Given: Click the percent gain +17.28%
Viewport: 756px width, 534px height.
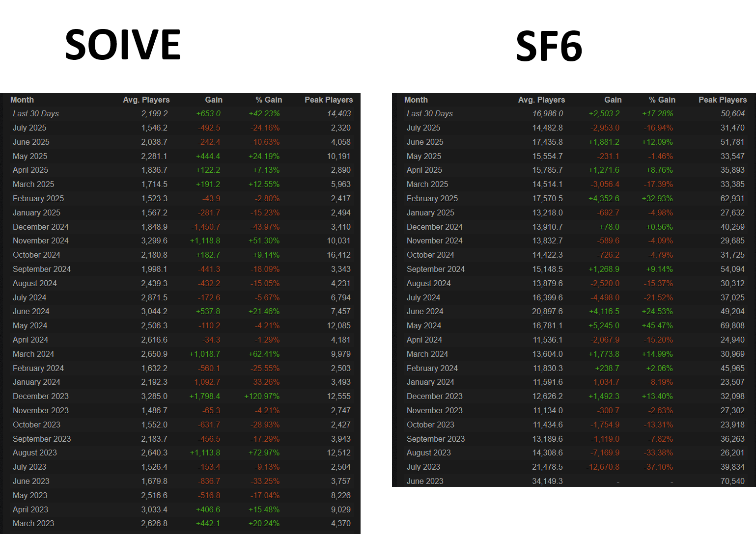Looking at the screenshot, I should click(658, 113).
